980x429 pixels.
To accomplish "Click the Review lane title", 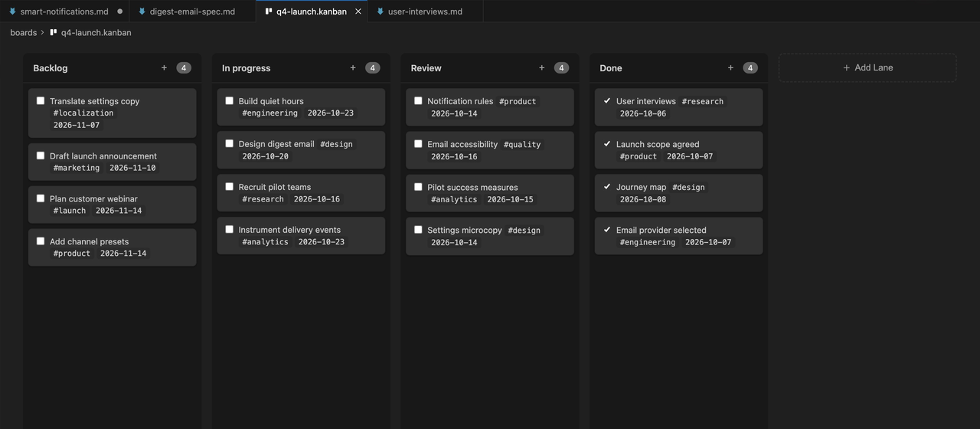I will (426, 68).
